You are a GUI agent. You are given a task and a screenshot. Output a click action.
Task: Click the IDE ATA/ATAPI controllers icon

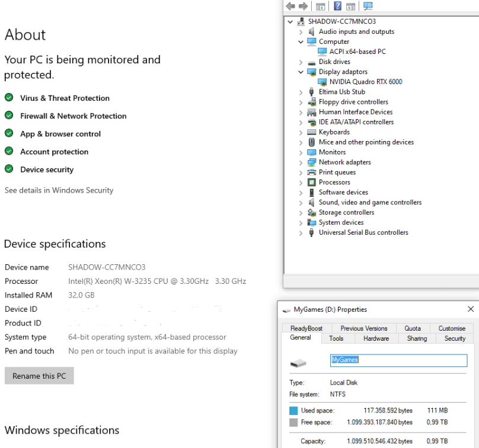pyautogui.click(x=312, y=122)
